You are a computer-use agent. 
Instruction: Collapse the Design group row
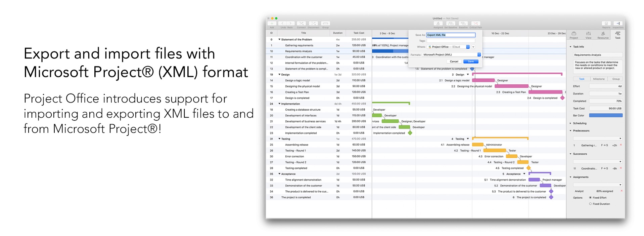coord(279,74)
